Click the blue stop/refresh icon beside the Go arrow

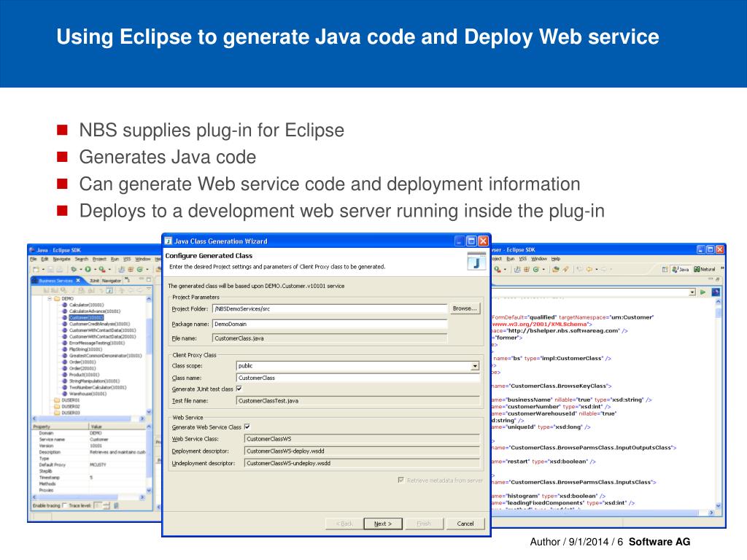[716, 292]
